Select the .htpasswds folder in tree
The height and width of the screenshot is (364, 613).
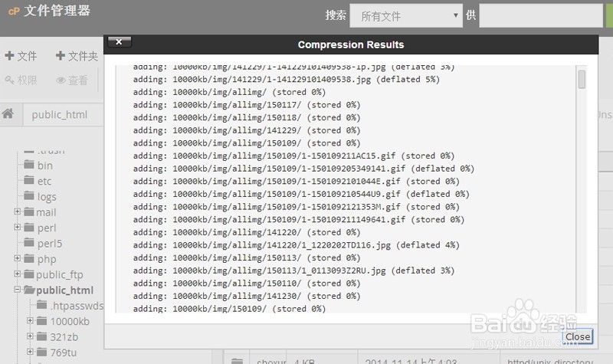click(77, 306)
